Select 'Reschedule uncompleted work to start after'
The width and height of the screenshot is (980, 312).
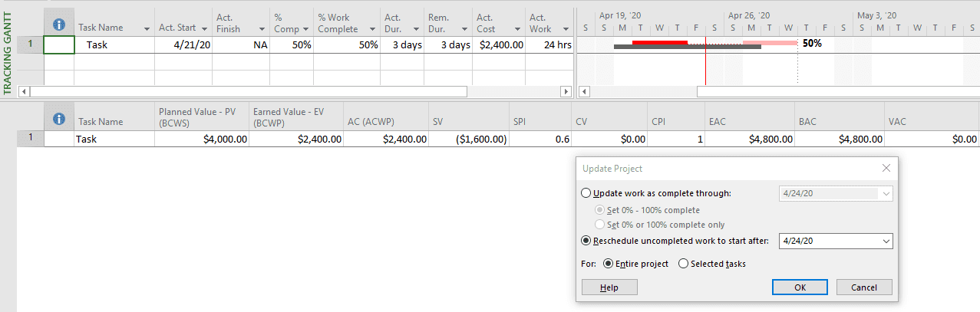pos(588,241)
